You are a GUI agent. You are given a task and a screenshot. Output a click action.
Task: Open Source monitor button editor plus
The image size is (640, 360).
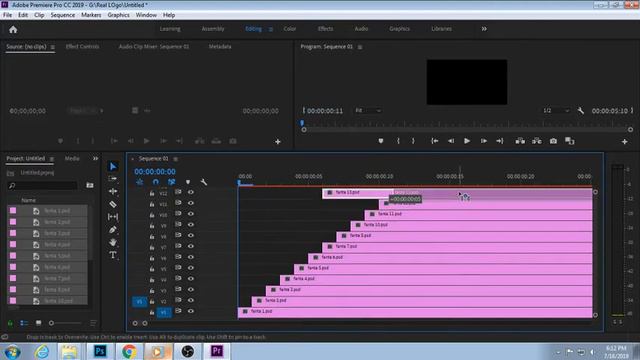tap(278, 142)
